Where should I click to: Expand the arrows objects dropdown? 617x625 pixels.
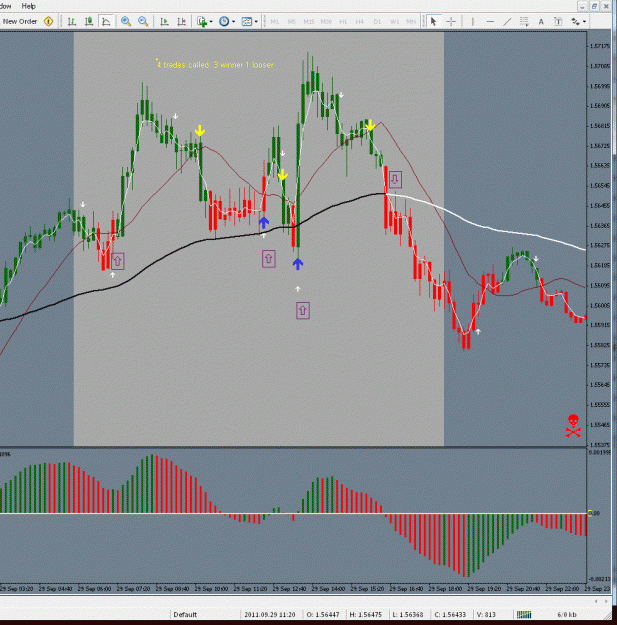(584, 22)
